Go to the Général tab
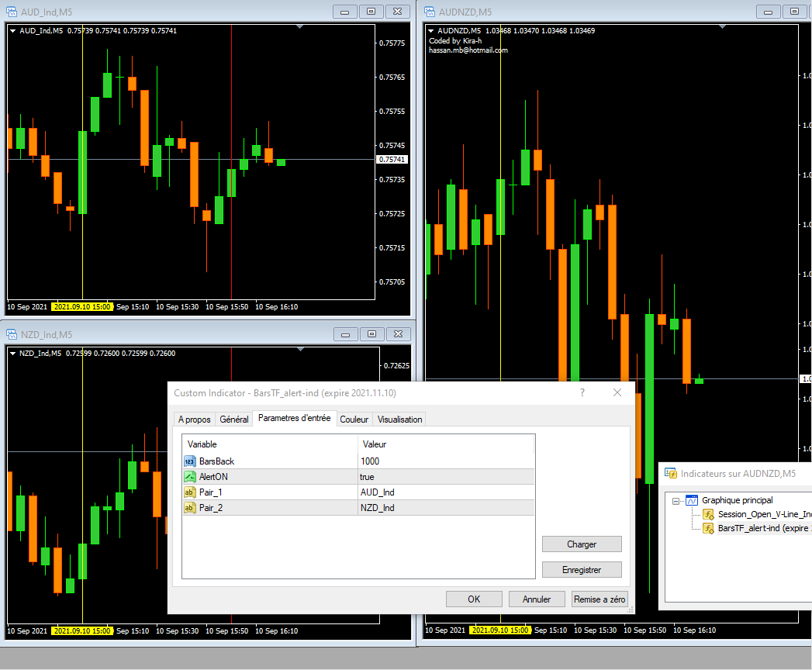Image resolution: width=812 pixels, height=670 pixels. [x=234, y=420]
